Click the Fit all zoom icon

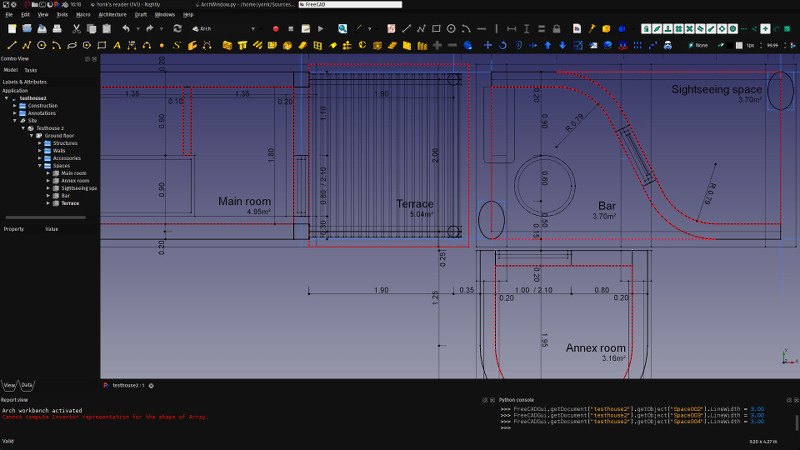(342, 29)
